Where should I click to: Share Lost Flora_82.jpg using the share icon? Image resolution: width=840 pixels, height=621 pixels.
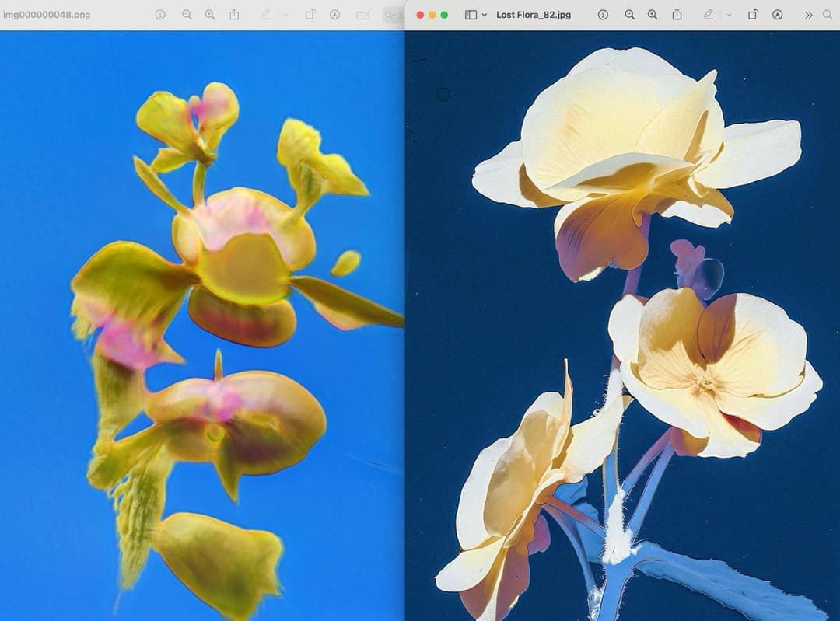pos(677,15)
